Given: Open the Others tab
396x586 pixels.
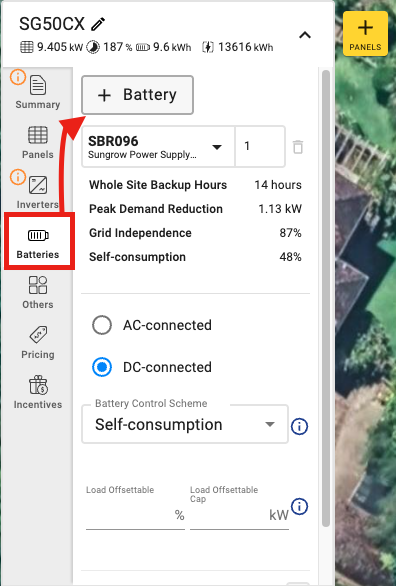Looking at the screenshot, I should pyautogui.click(x=38, y=292).
